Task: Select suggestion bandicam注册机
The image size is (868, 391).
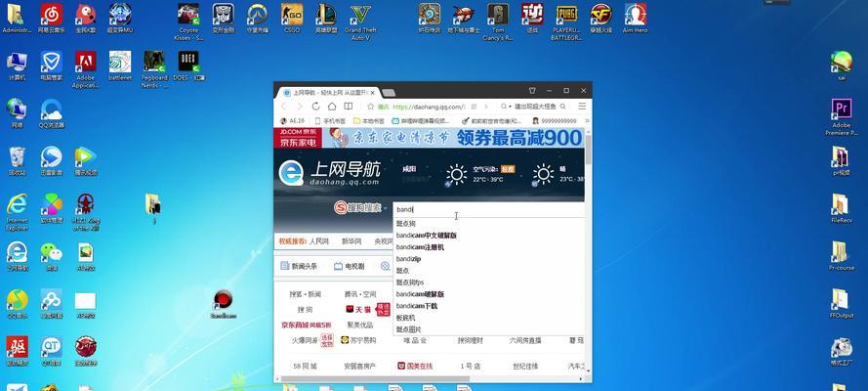Action: click(420, 247)
